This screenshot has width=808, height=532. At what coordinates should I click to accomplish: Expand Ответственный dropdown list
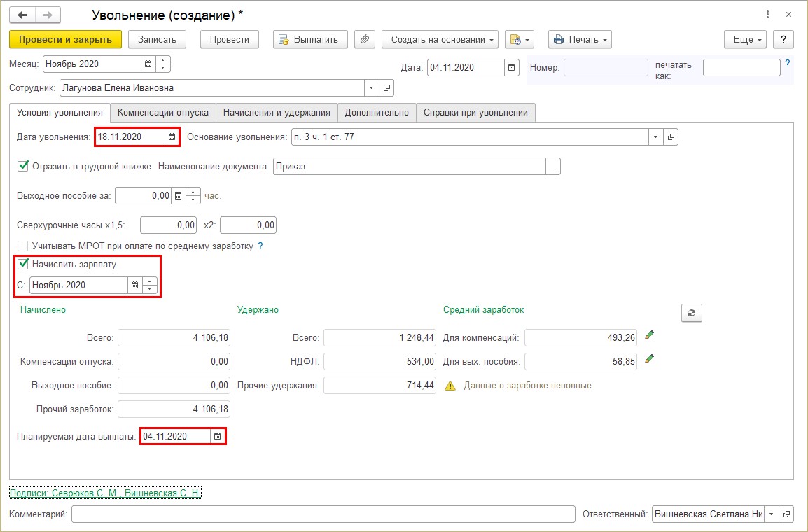point(772,514)
